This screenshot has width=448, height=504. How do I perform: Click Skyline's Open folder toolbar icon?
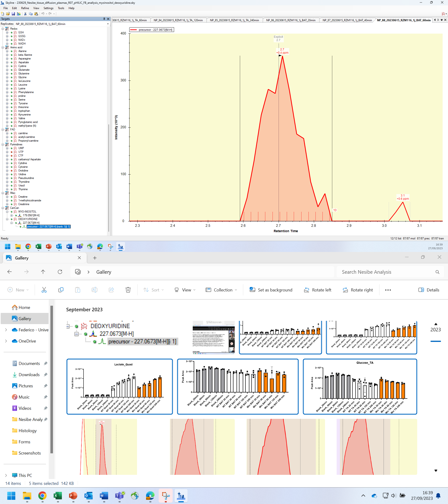pos(8,14)
